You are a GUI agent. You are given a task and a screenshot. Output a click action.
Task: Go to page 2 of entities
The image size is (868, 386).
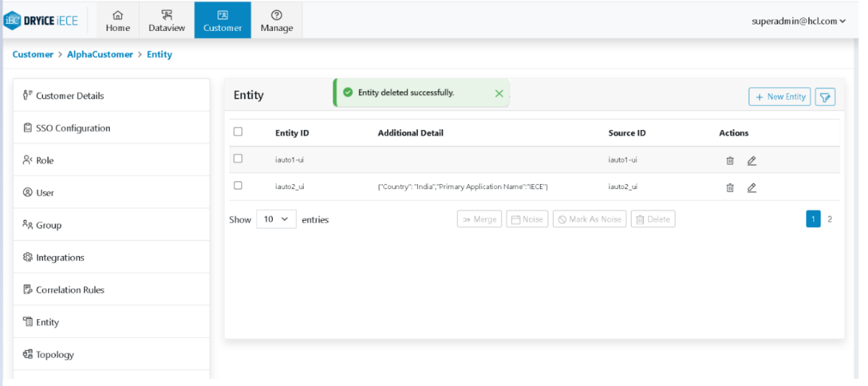[830, 219]
